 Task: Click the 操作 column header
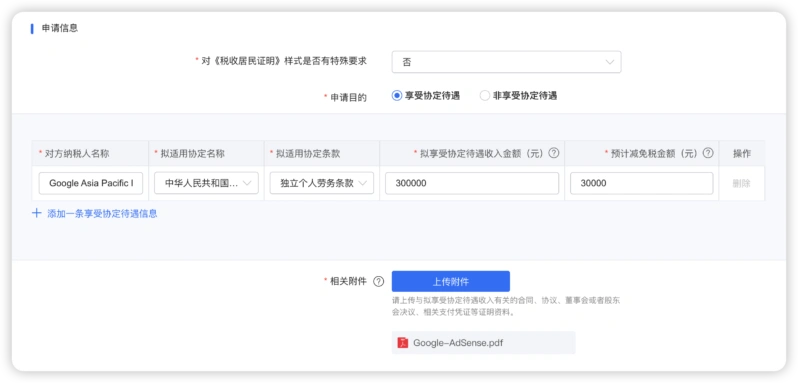[742, 154]
